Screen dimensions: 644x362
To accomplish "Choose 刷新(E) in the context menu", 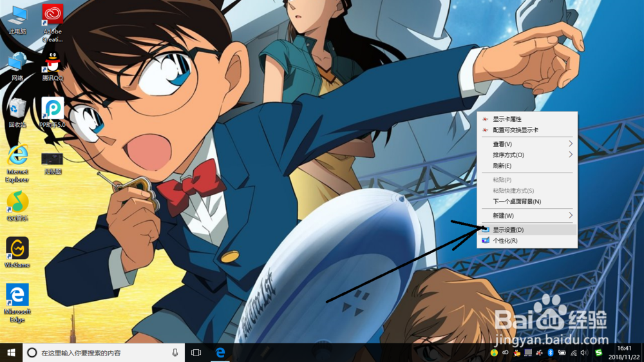I will (527, 166).
